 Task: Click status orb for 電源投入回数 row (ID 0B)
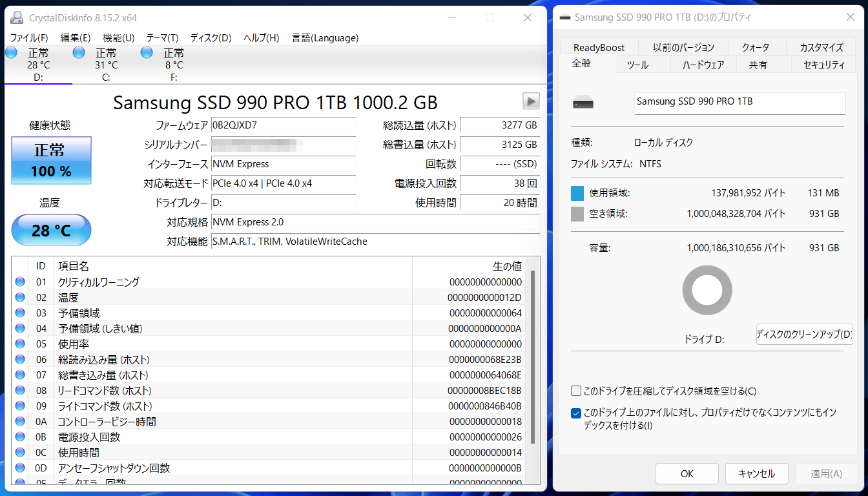pos(20,437)
